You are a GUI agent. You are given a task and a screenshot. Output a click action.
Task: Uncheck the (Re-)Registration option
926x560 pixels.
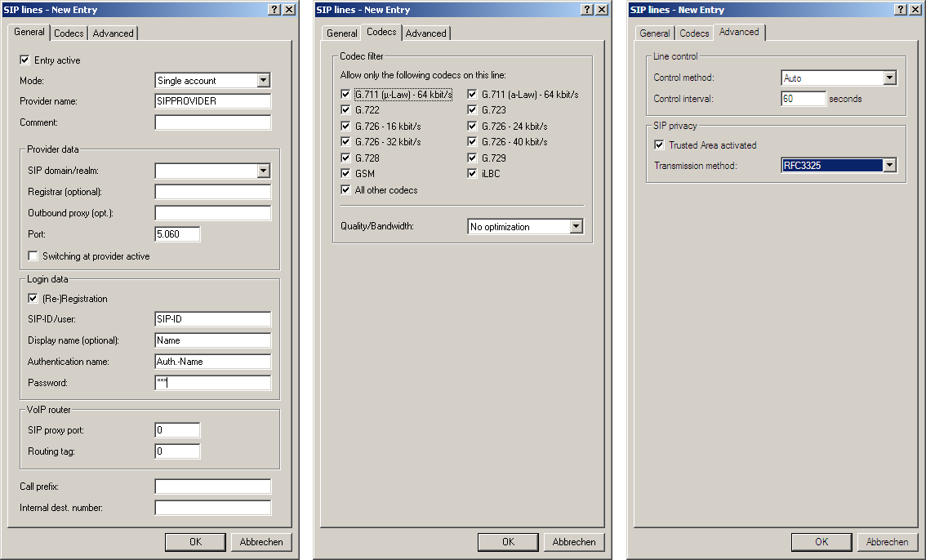(x=33, y=299)
